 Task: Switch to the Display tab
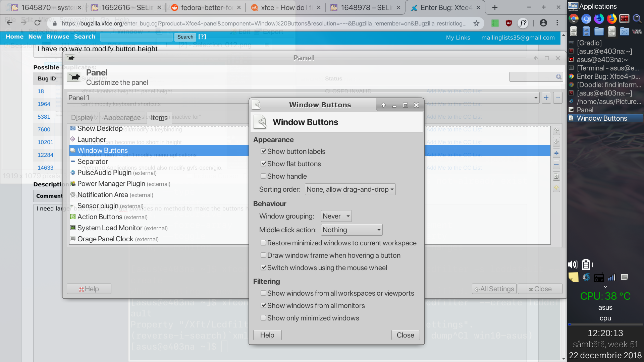(x=82, y=118)
